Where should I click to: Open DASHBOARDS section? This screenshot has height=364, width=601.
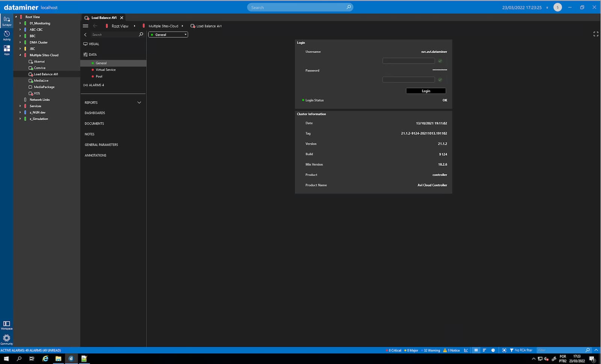click(95, 113)
